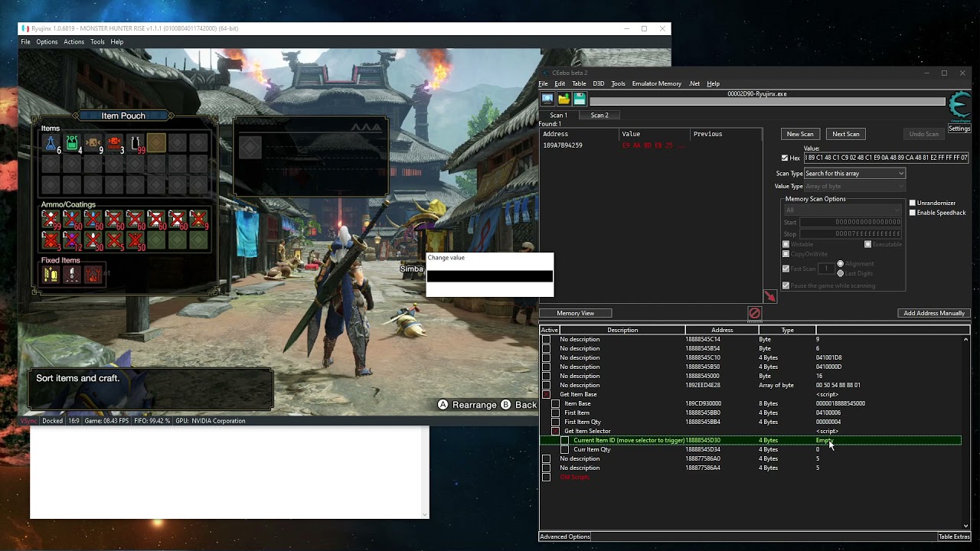Open the Emulator Memory menu
The width and height of the screenshot is (980, 551).
(656, 83)
